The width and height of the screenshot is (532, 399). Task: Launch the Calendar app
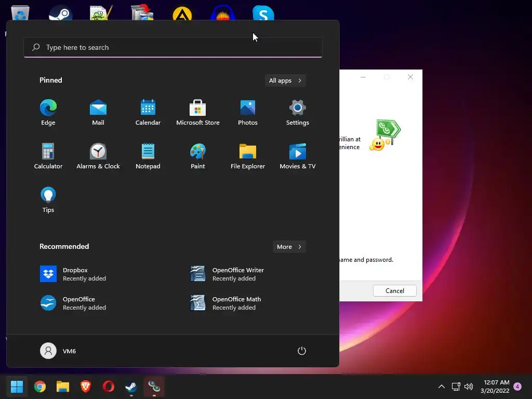(x=148, y=113)
